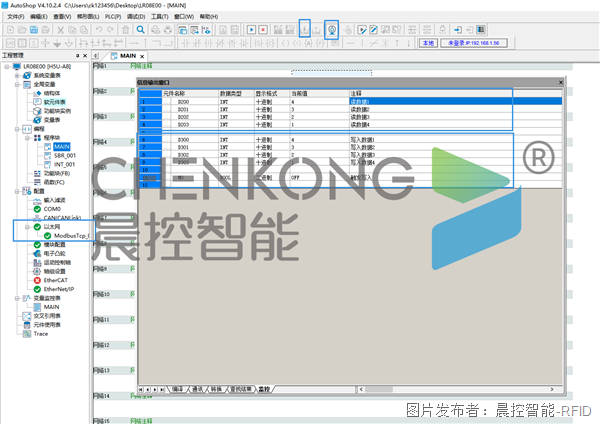
Task: Open SBR_001 subroutine in tree
Action: point(65,155)
